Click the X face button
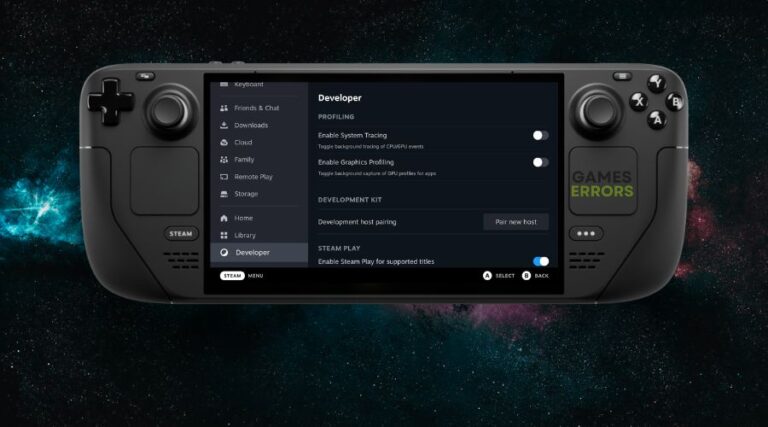Image resolution: width=768 pixels, height=427 pixels. [638, 101]
